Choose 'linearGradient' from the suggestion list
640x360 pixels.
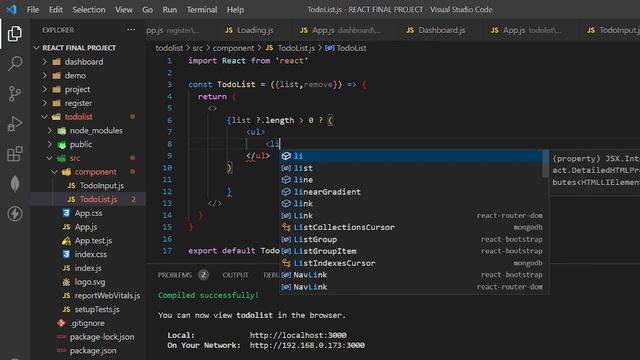(x=411, y=192)
